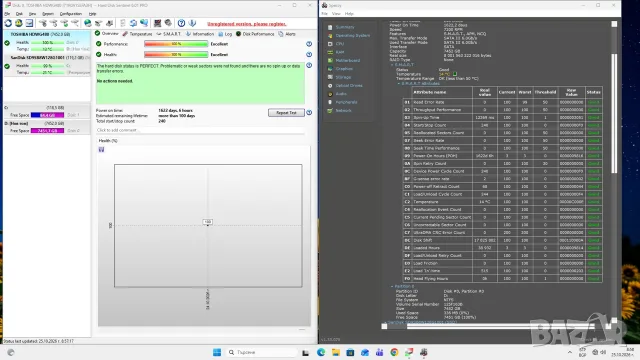
Task: Click the Performance 100% gradient bar
Action: coord(176,44)
